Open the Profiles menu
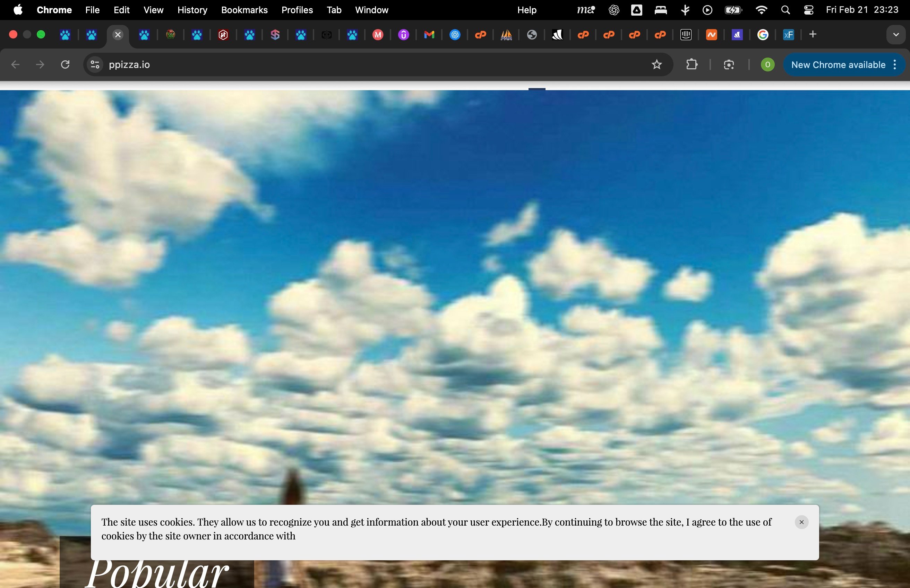The width and height of the screenshot is (910, 588). point(297,10)
